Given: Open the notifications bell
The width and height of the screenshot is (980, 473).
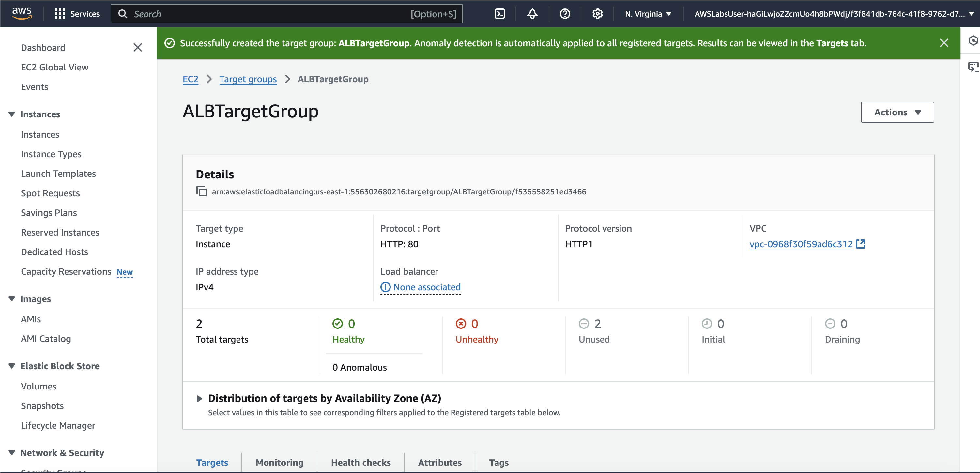Looking at the screenshot, I should click(532, 14).
